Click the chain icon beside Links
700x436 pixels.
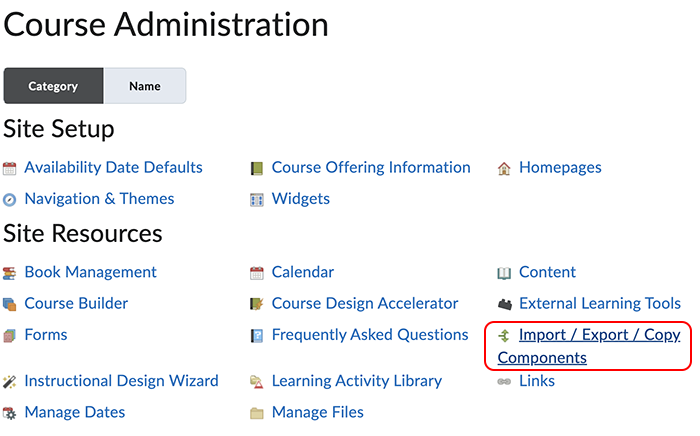(504, 381)
